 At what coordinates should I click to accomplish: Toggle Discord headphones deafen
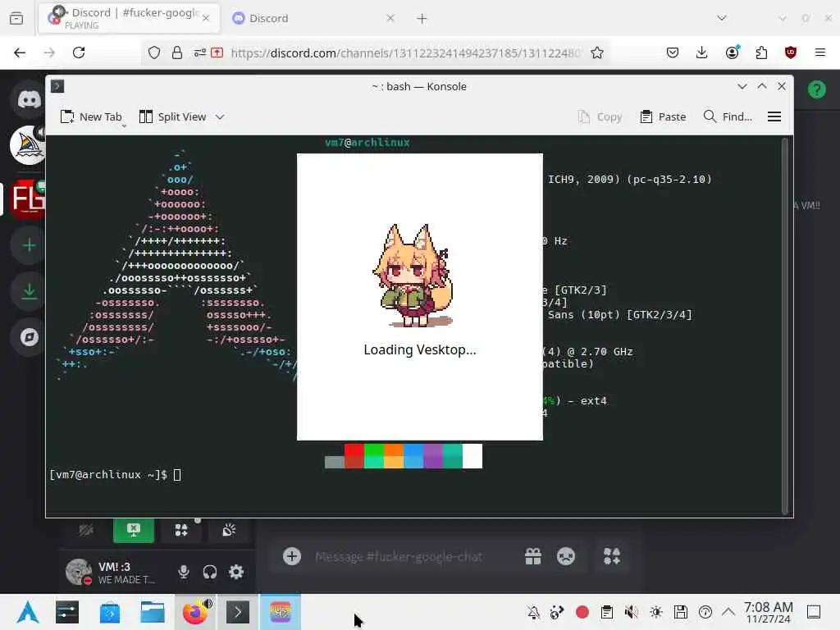210,572
